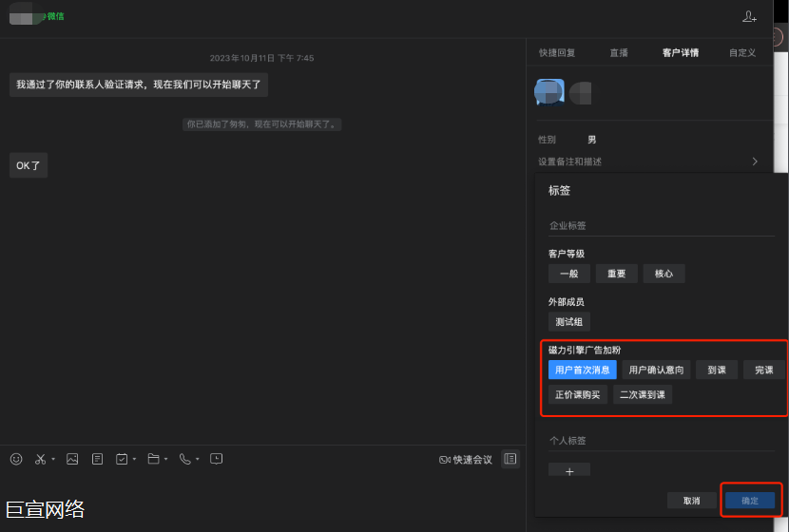
Task: Open the document note icon
Action: coord(98,459)
